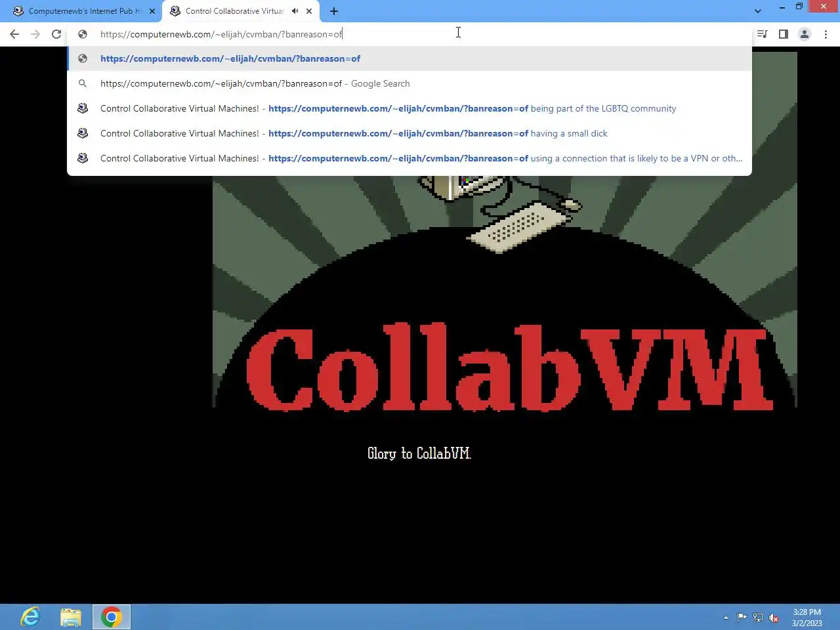840x630 pixels.
Task: Open the tab search dropdown chevron
Action: tap(758, 11)
